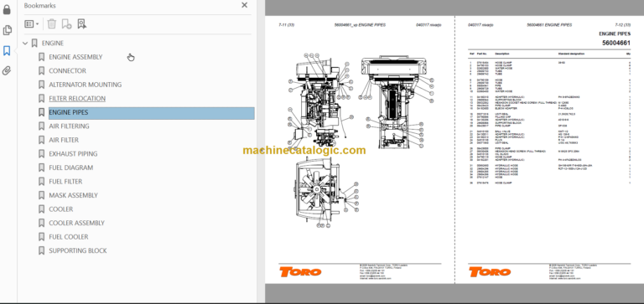Go to ALTERNATOR MOUNTING bookmark

(85, 85)
